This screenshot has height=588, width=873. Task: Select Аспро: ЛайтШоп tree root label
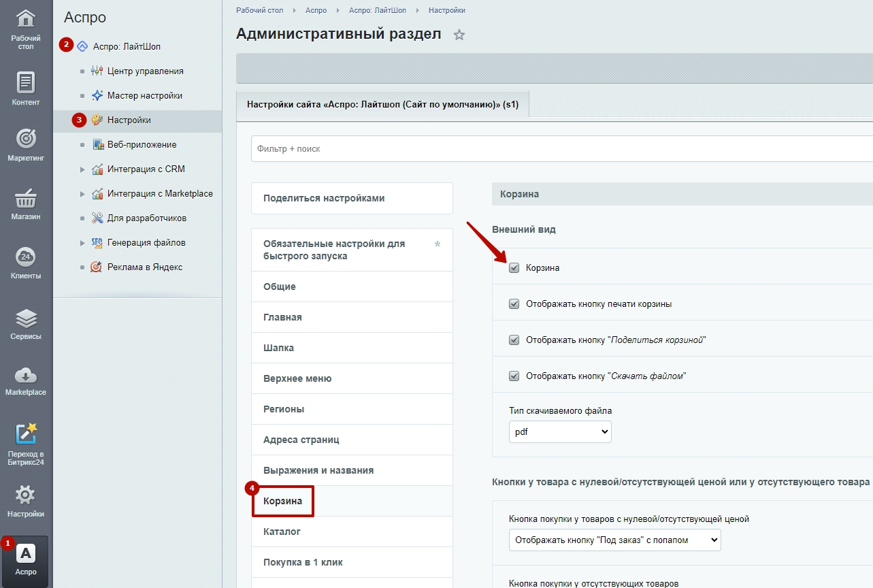pos(127,46)
